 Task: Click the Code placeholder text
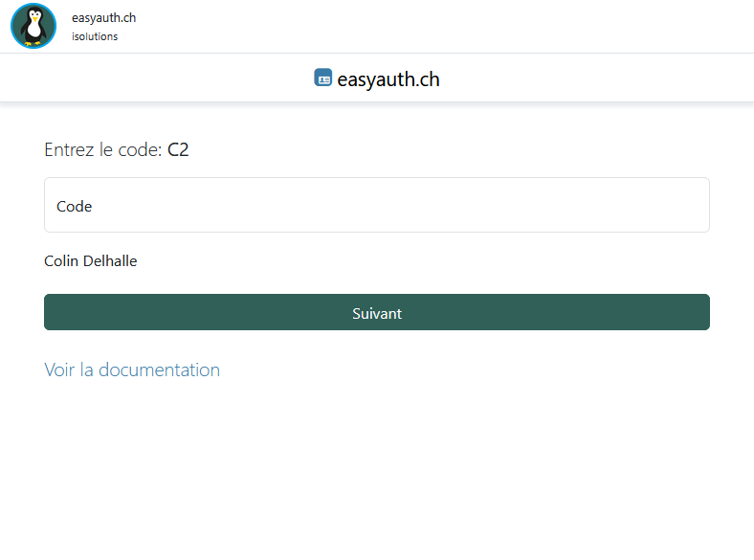point(75,206)
